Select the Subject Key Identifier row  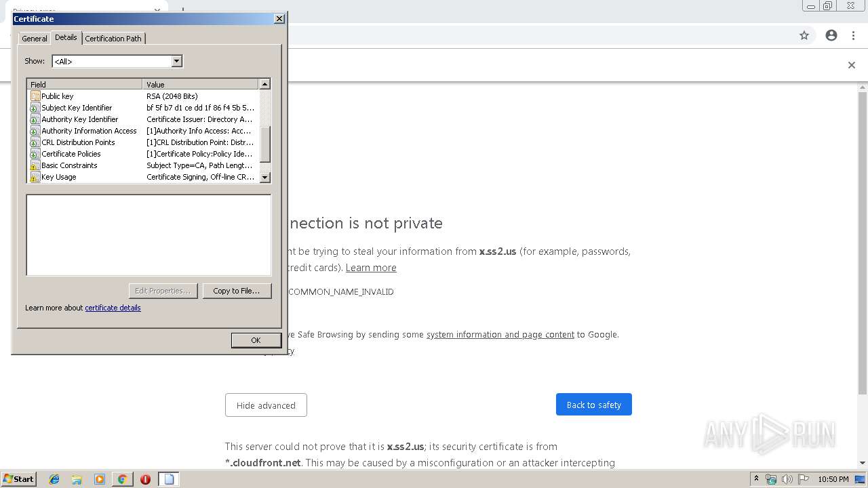[143, 108]
